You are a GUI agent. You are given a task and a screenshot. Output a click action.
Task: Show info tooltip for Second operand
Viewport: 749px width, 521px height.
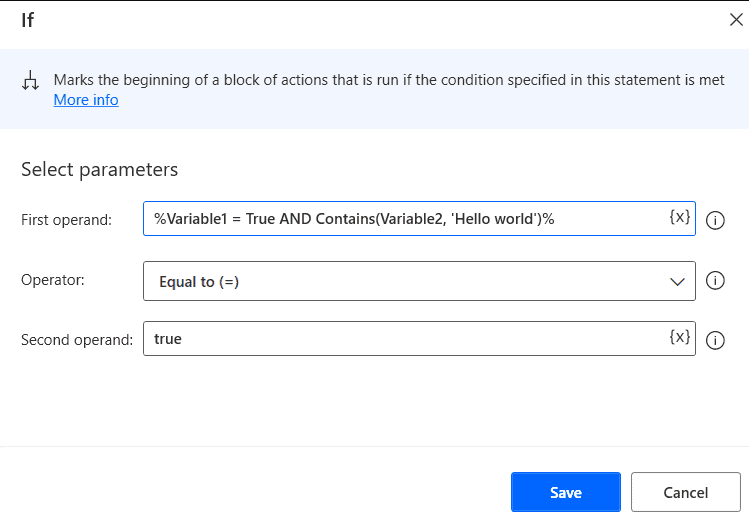[715, 341]
